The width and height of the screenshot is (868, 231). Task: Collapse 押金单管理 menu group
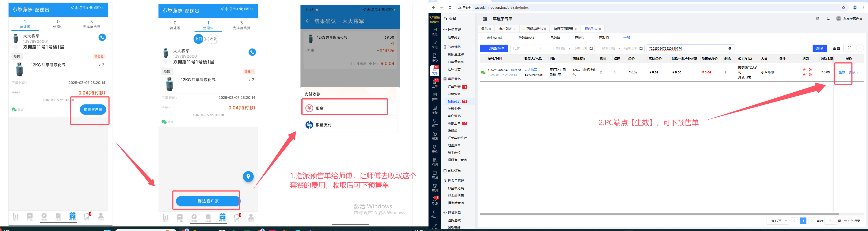pos(456,181)
